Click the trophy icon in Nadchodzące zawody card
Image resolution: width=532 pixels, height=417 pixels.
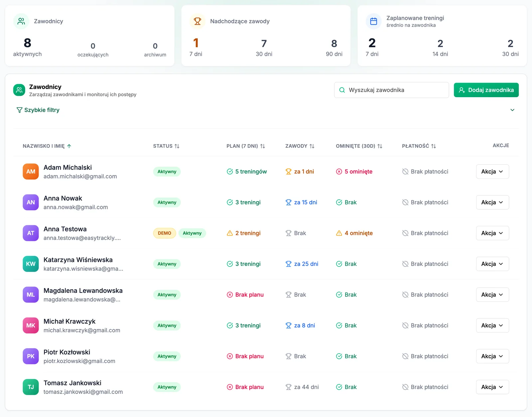pos(198,21)
